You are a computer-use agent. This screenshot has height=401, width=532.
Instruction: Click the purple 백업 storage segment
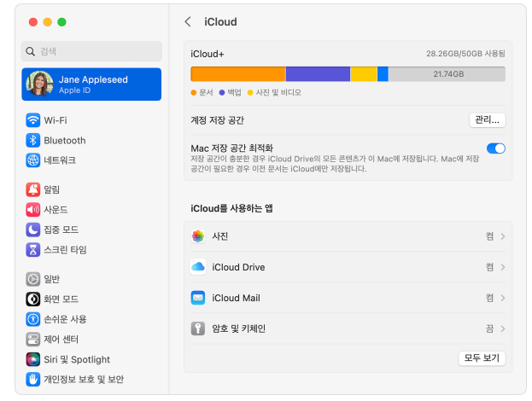tap(318, 74)
